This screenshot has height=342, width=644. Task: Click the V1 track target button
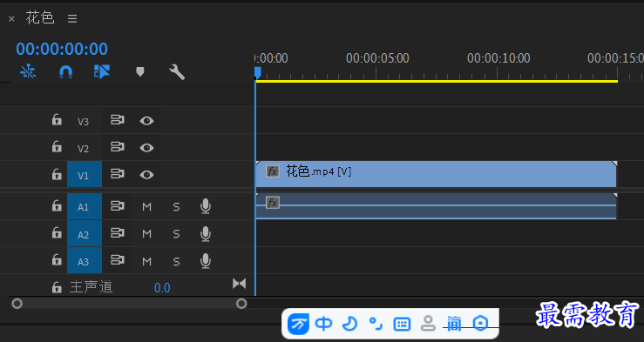click(85, 174)
